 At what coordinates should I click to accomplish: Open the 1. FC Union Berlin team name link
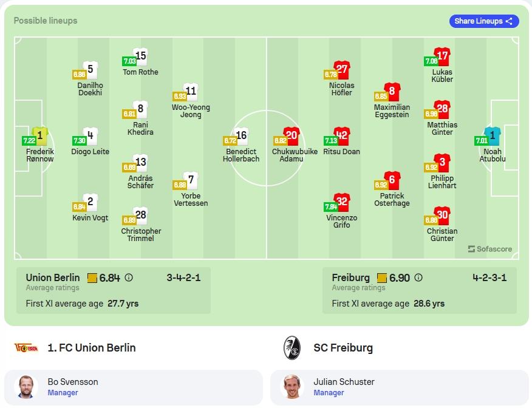click(x=92, y=348)
